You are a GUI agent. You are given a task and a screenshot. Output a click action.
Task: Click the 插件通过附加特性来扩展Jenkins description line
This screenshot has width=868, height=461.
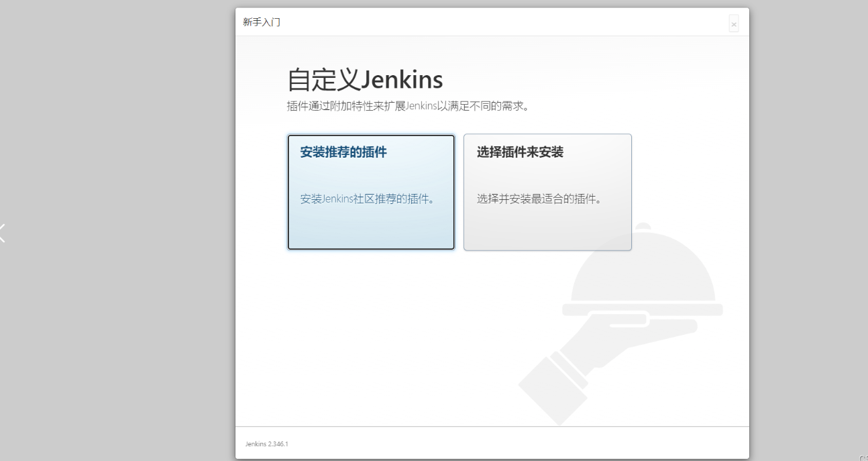[409, 106]
